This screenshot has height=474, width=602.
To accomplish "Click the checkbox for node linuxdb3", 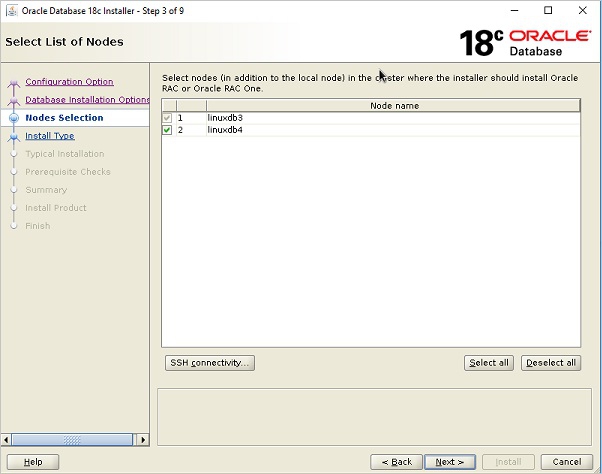I will coord(167,118).
